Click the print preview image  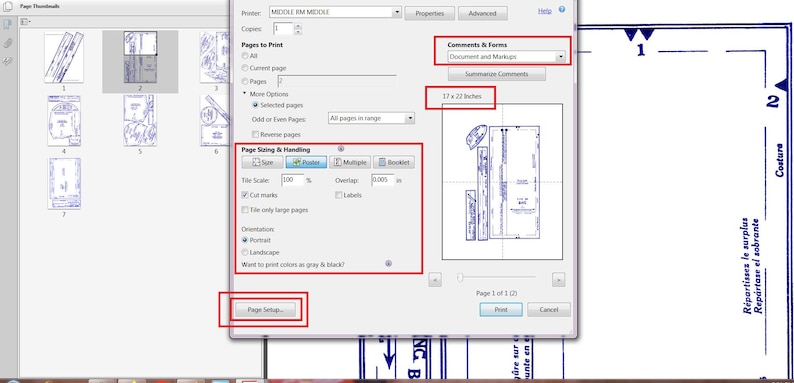coord(502,182)
